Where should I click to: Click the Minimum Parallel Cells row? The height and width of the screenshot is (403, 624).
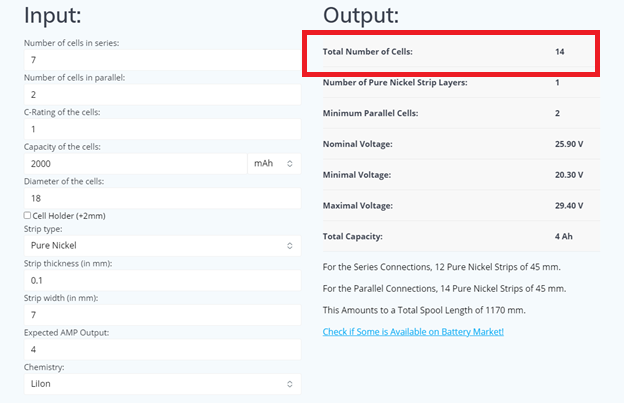tap(450, 113)
